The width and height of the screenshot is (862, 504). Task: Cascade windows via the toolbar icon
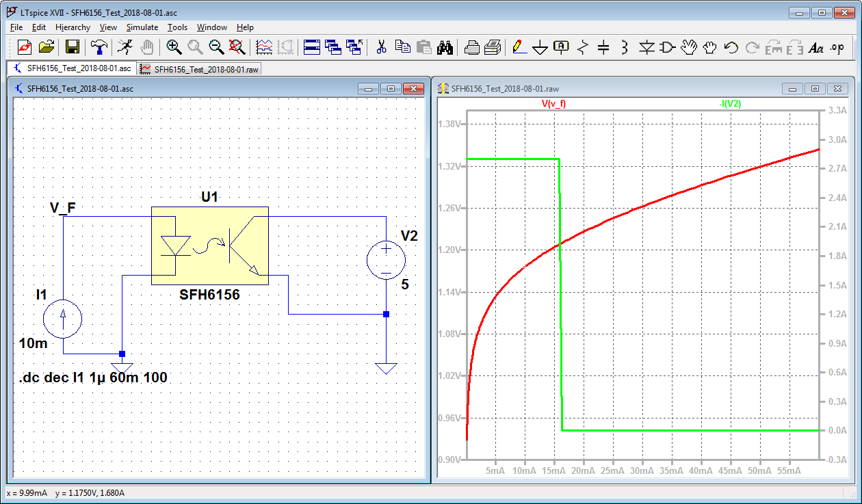[333, 47]
